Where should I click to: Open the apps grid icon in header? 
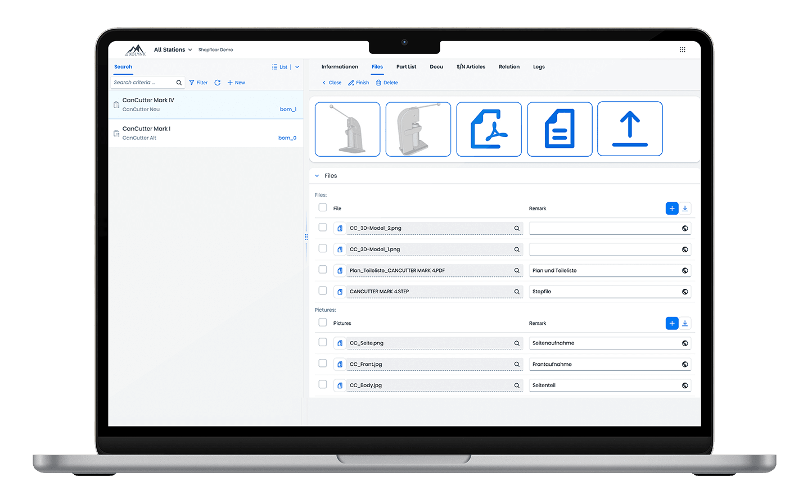click(682, 49)
